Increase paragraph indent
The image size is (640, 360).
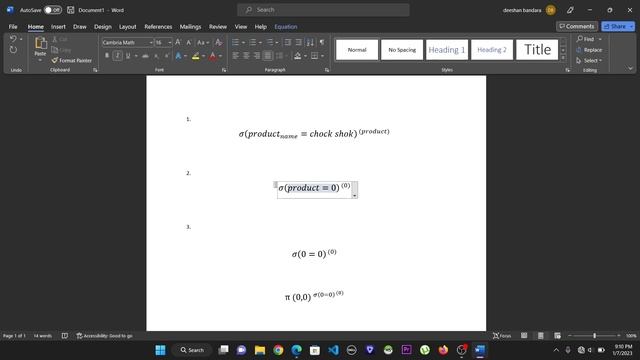[x=299, y=42]
